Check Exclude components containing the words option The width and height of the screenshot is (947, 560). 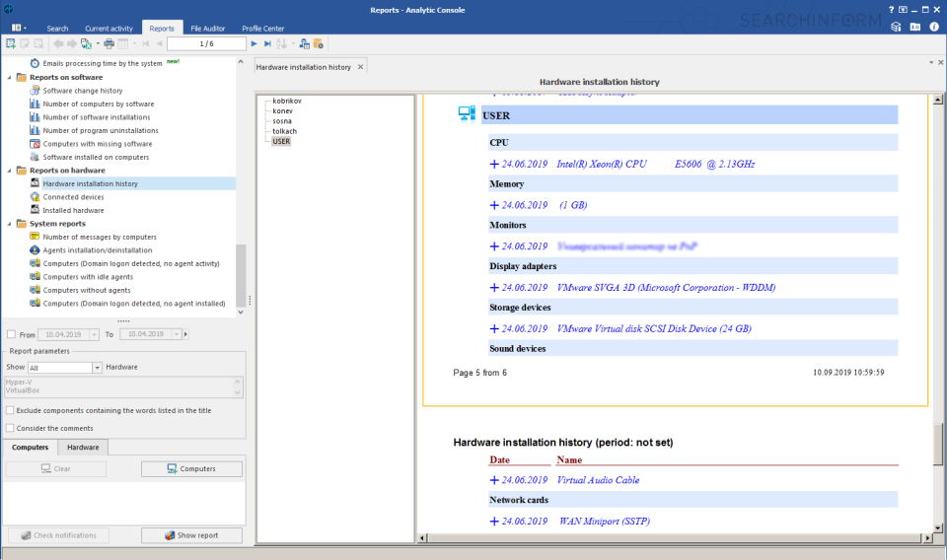[10, 410]
